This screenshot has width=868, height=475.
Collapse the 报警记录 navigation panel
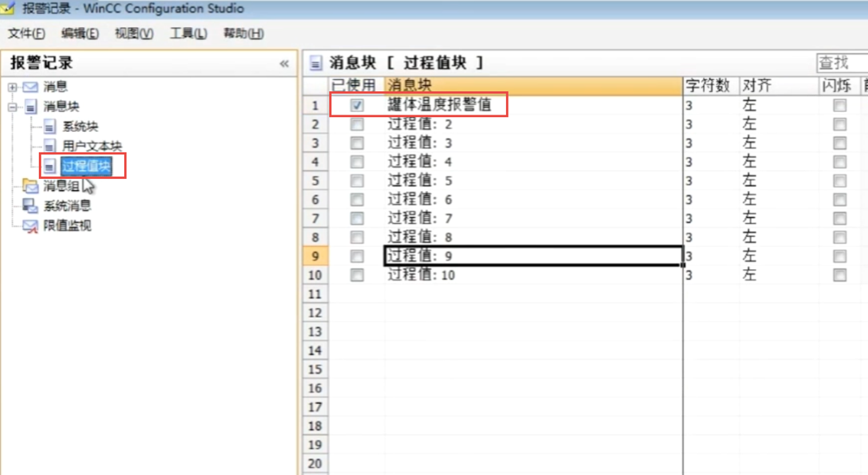click(x=284, y=63)
